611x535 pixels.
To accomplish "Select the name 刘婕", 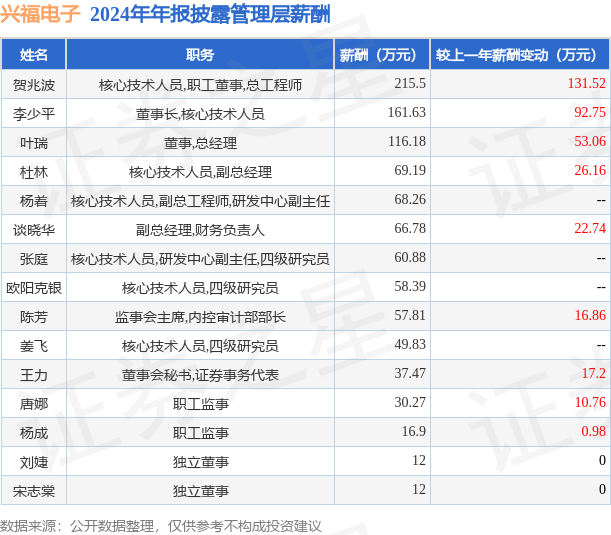I will coord(34,462).
